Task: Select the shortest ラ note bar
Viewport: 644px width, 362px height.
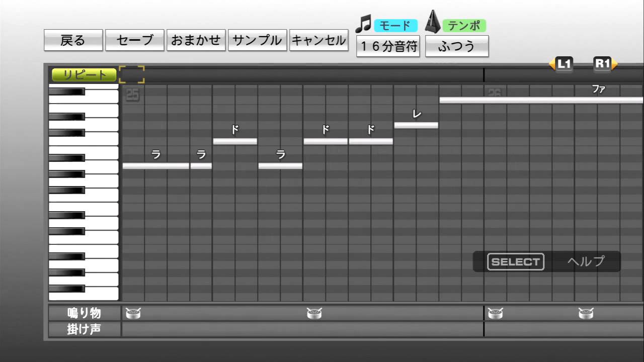Action: click(x=201, y=166)
